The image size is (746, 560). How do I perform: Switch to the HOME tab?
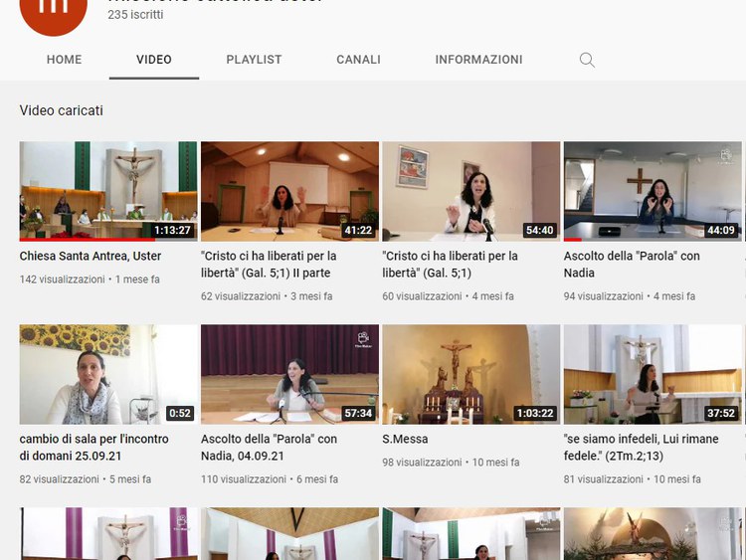point(65,60)
